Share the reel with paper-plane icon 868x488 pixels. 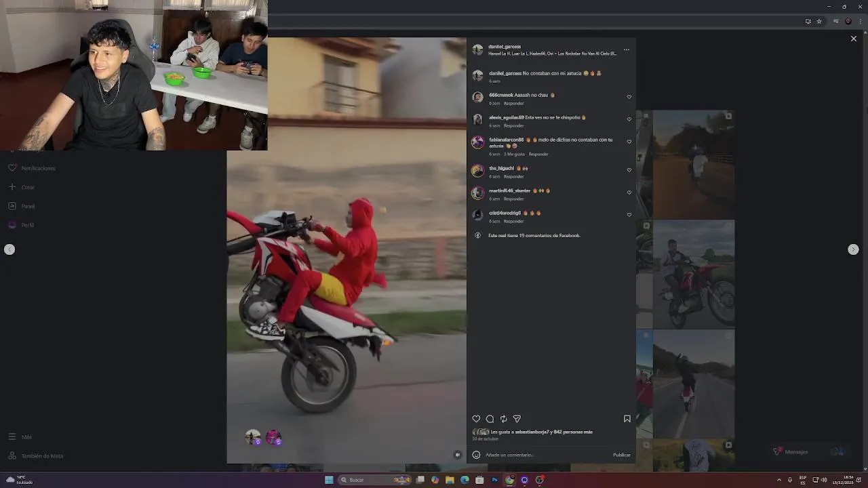[x=517, y=419]
